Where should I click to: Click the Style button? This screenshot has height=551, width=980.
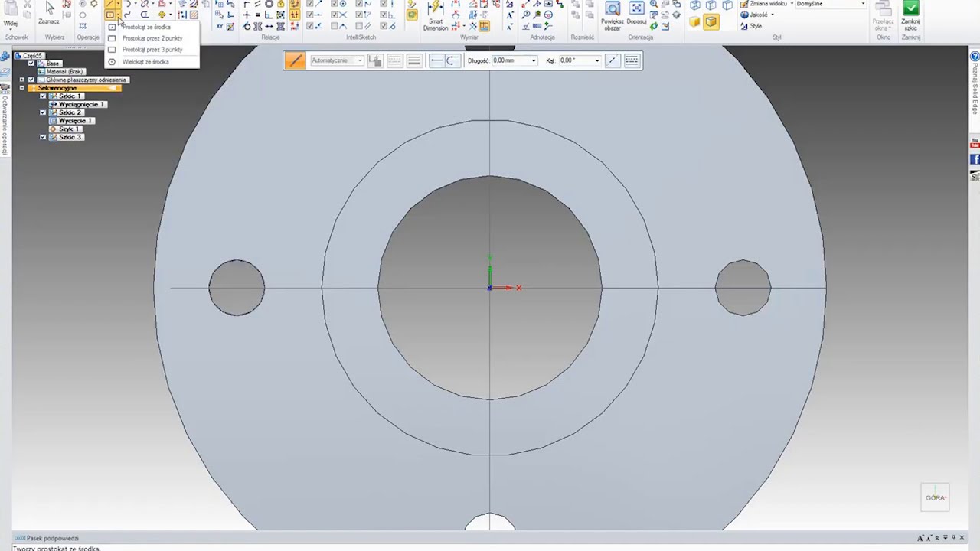click(x=751, y=26)
